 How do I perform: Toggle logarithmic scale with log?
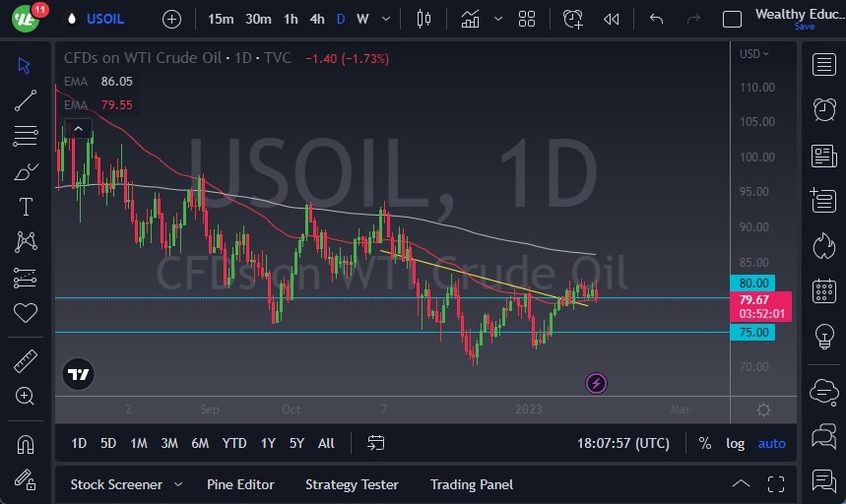[736, 443]
